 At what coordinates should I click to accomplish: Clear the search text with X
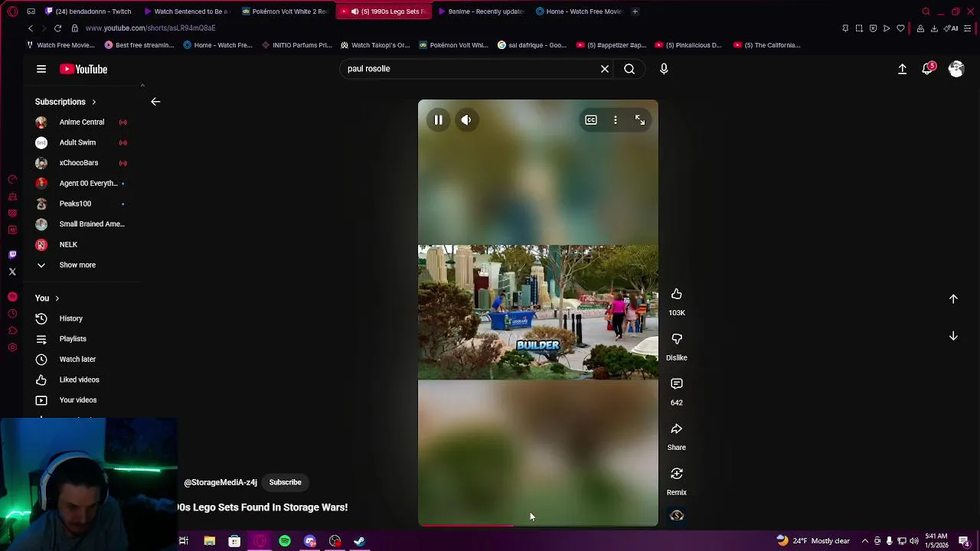click(605, 69)
